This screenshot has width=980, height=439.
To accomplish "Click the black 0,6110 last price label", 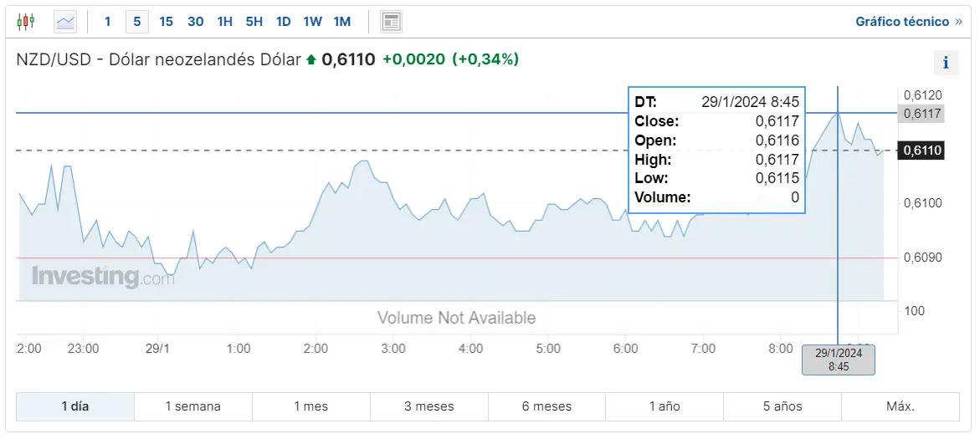I will [920, 151].
